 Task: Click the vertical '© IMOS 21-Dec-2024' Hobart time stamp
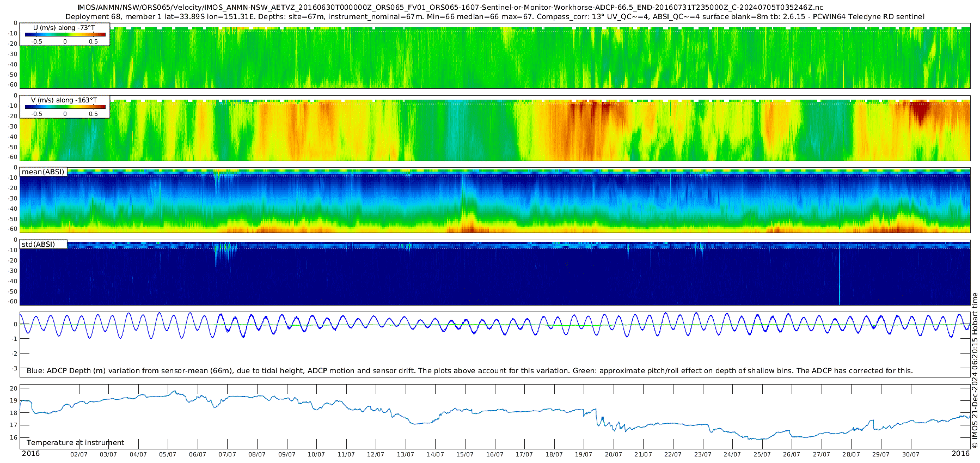tap(975, 370)
